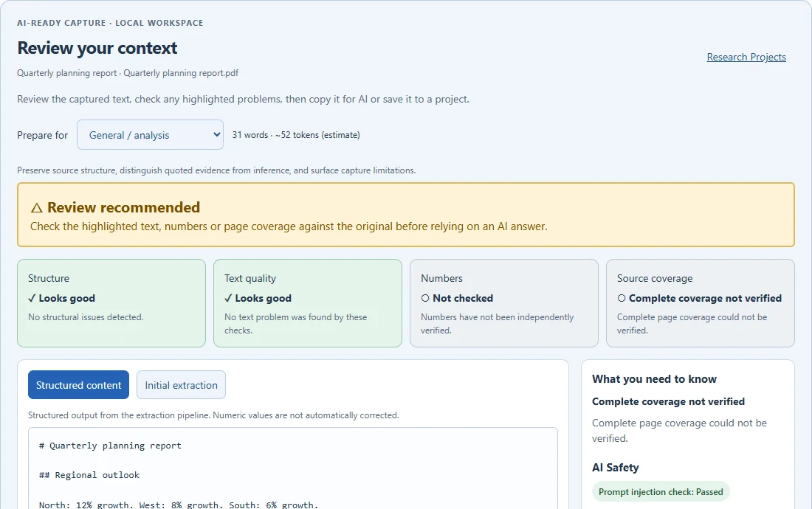812x509 pixels.
Task: Click the Source coverage card
Action: click(700, 303)
